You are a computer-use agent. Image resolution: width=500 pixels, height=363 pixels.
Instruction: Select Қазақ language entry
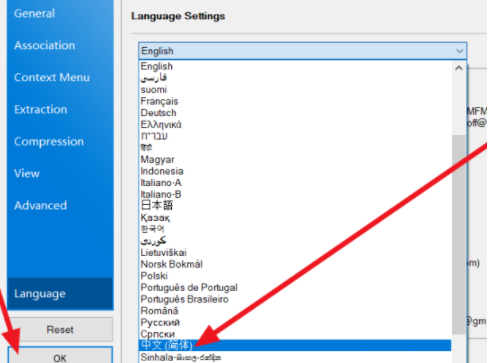point(295,218)
